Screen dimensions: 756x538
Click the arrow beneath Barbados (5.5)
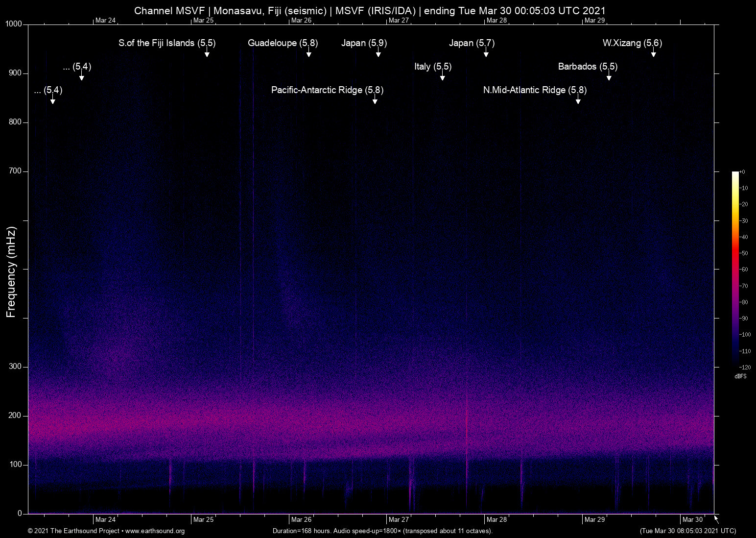[x=609, y=77]
